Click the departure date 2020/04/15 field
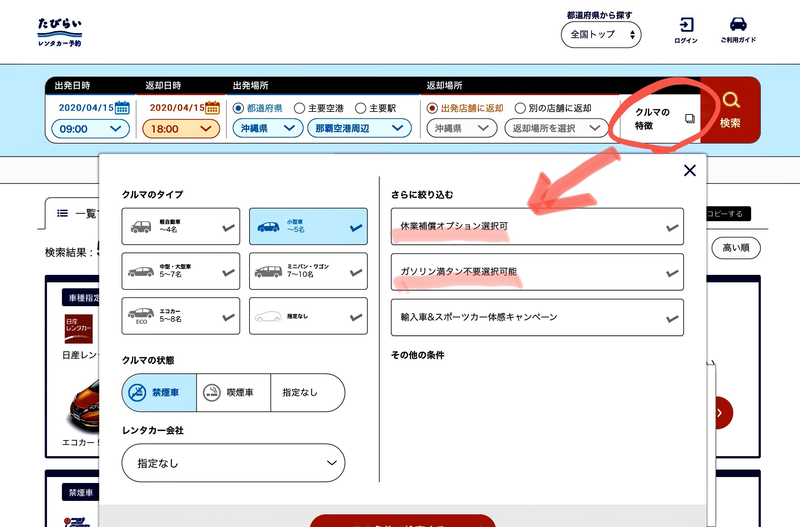 86,108
